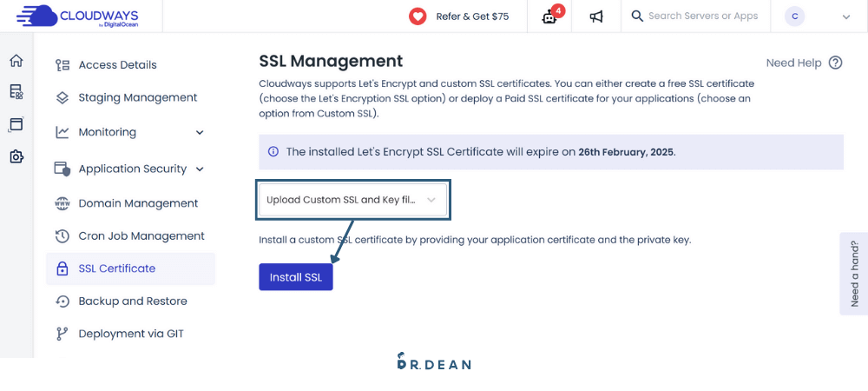The width and height of the screenshot is (868, 391).
Task: Open the robot assistant notifications icon
Action: (549, 17)
